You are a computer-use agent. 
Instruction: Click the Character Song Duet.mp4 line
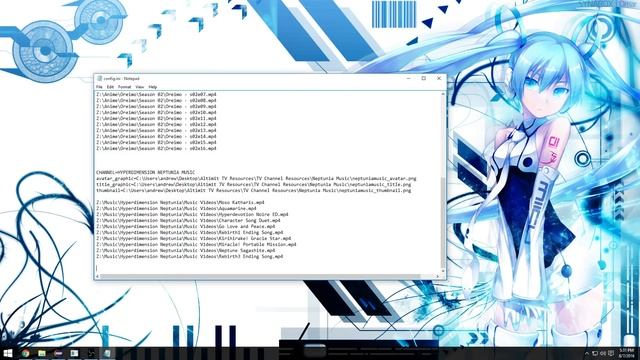(188, 220)
